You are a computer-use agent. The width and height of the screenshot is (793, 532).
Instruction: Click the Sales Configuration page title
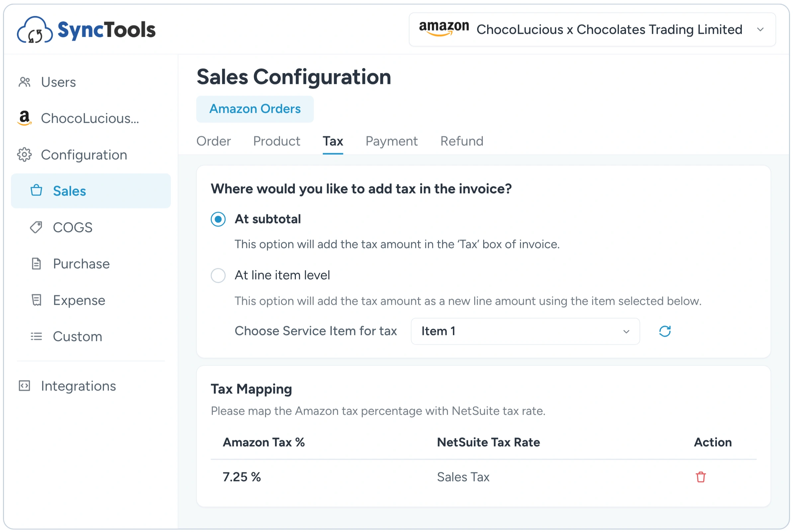pos(294,77)
